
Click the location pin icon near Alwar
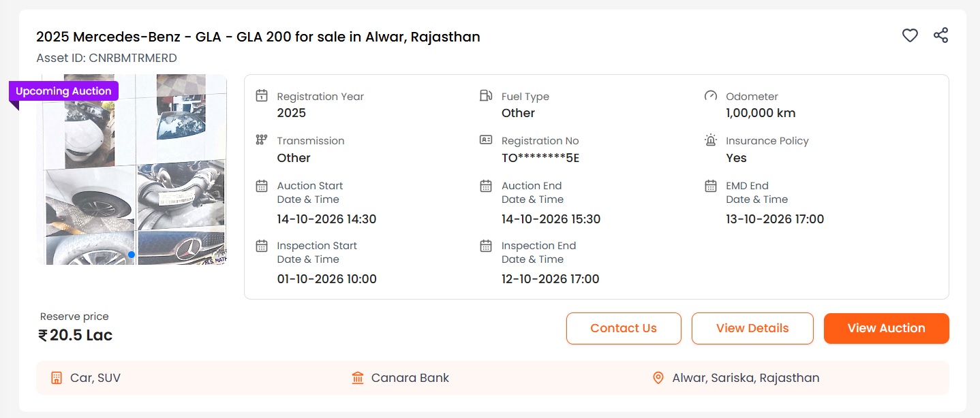point(658,378)
